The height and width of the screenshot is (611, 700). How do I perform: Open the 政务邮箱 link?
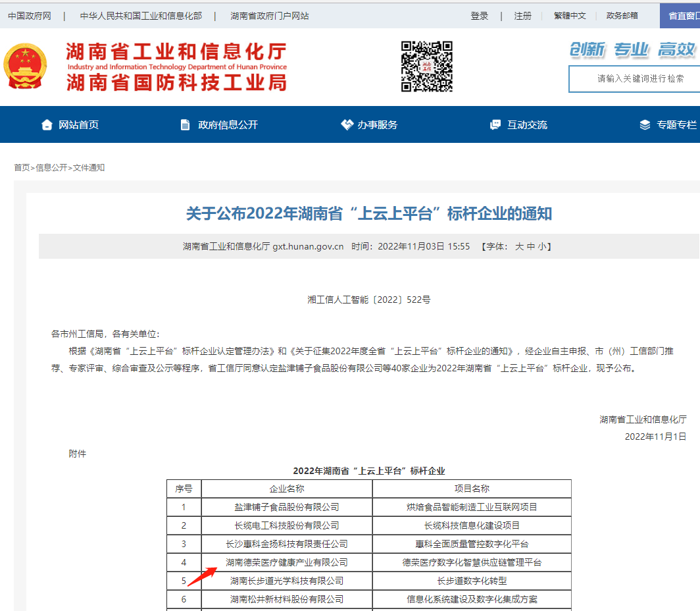pos(622,16)
